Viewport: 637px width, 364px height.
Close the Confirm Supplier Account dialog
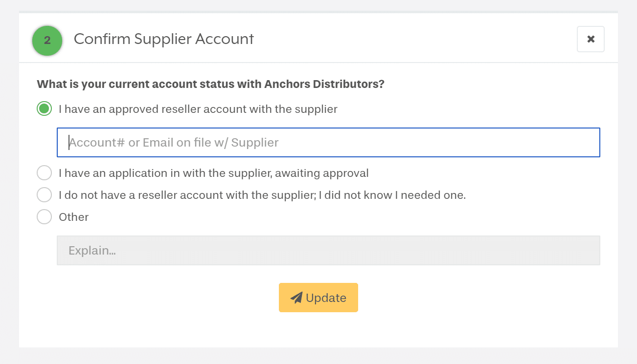[x=591, y=39]
